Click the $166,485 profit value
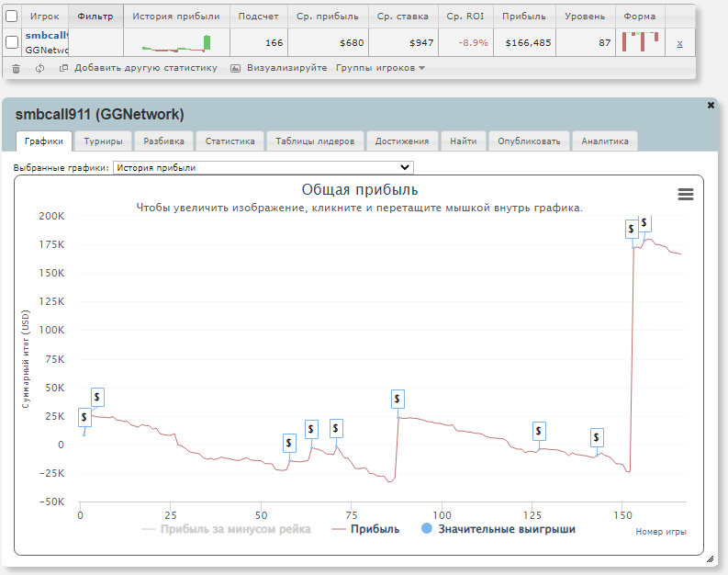 click(x=529, y=43)
